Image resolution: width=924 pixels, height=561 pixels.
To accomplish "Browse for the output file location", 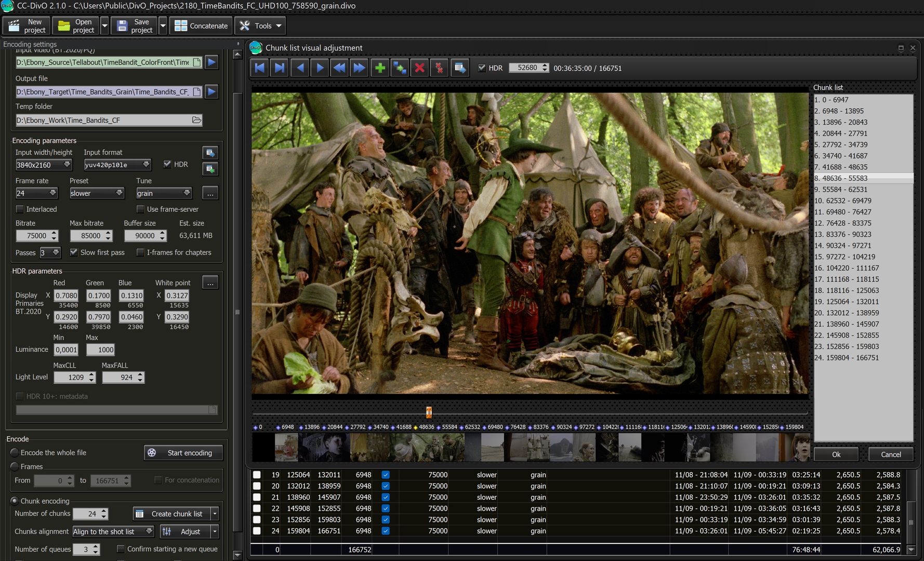I will (197, 92).
